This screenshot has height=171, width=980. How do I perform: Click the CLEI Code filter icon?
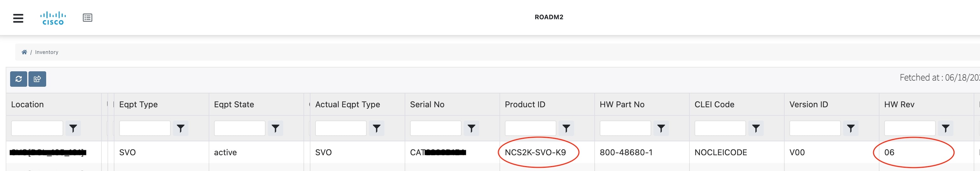click(x=756, y=128)
